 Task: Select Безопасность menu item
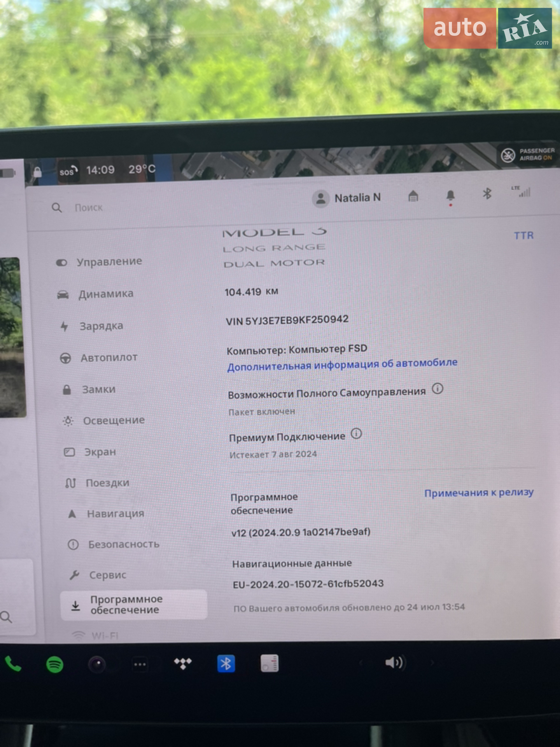(x=114, y=544)
